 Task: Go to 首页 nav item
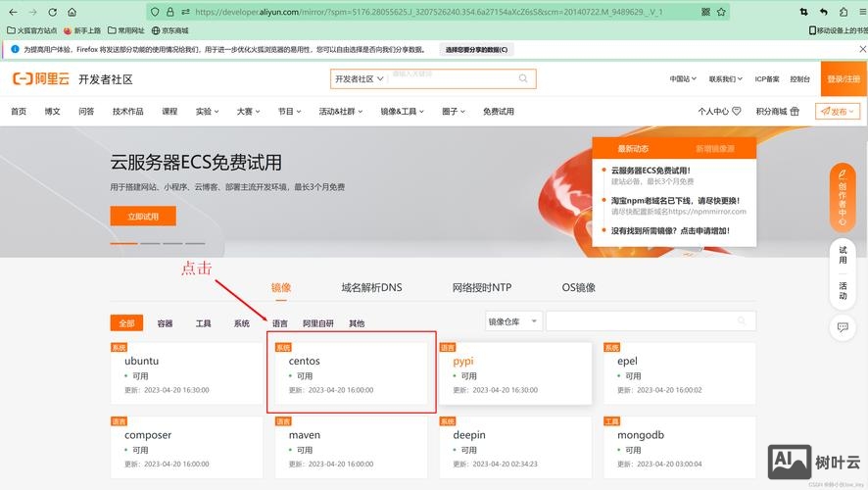[19, 112]
